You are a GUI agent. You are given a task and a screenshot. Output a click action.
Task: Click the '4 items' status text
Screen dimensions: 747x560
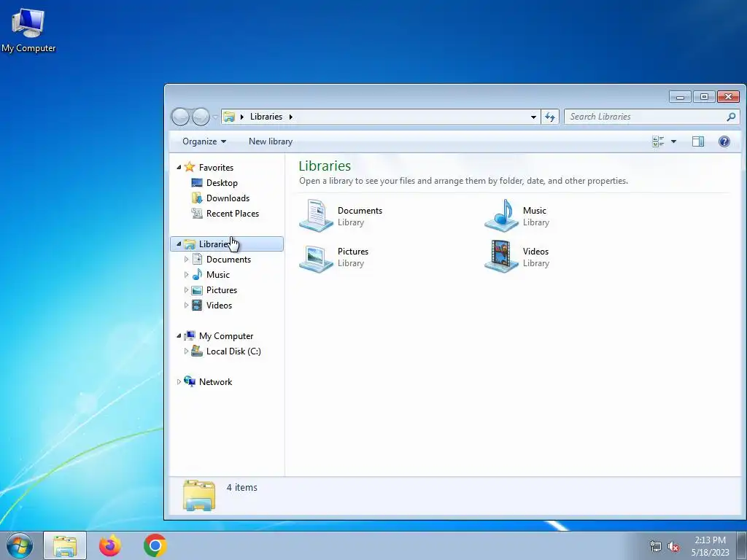tap(241, 488)
